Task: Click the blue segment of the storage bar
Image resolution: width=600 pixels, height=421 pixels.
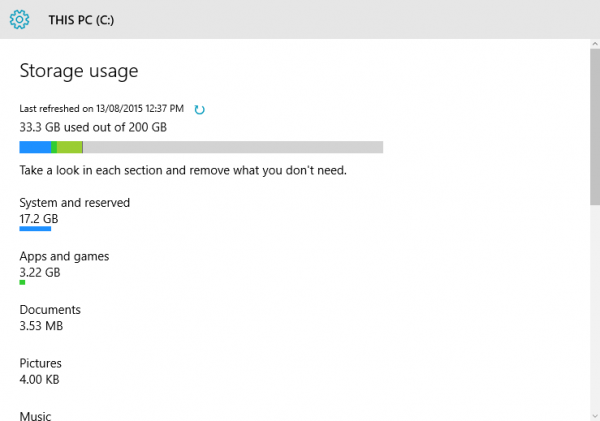Action: click(35, 147)
